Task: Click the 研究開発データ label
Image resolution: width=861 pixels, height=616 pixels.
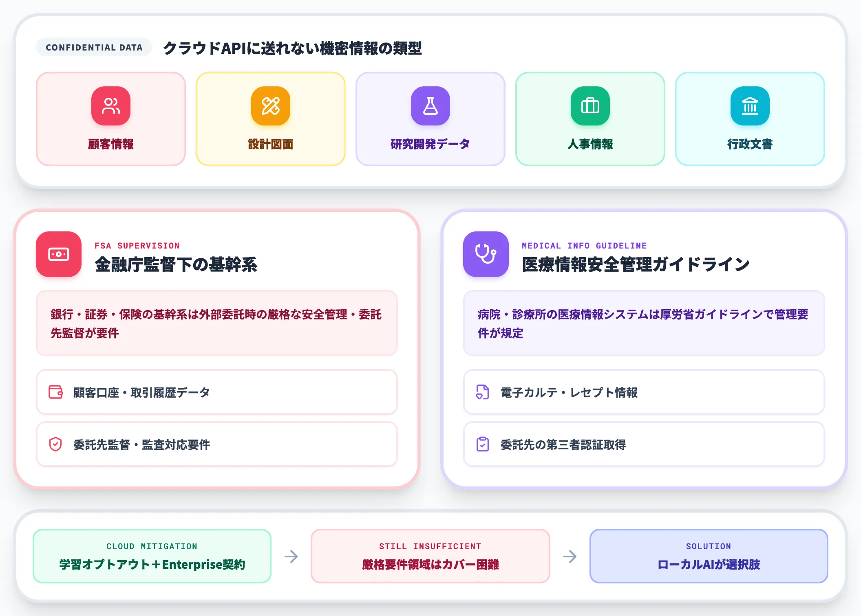Action: coord(430,144)
